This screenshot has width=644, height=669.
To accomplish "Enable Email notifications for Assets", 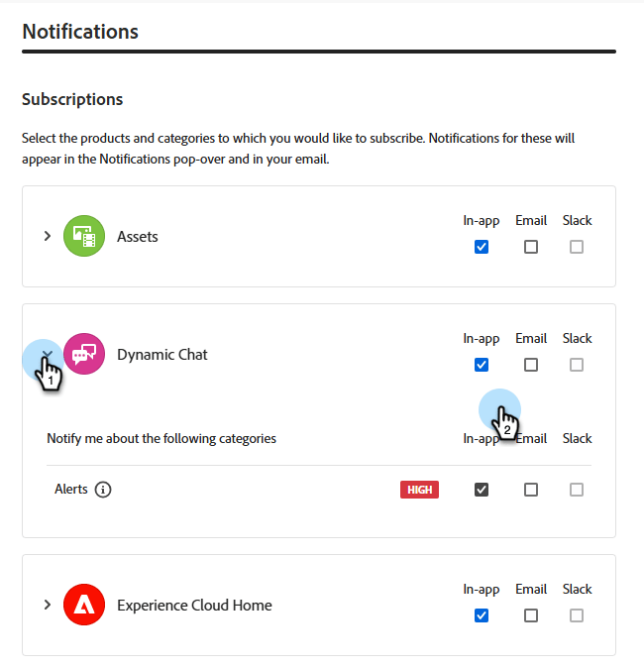I will coord(531,247).
